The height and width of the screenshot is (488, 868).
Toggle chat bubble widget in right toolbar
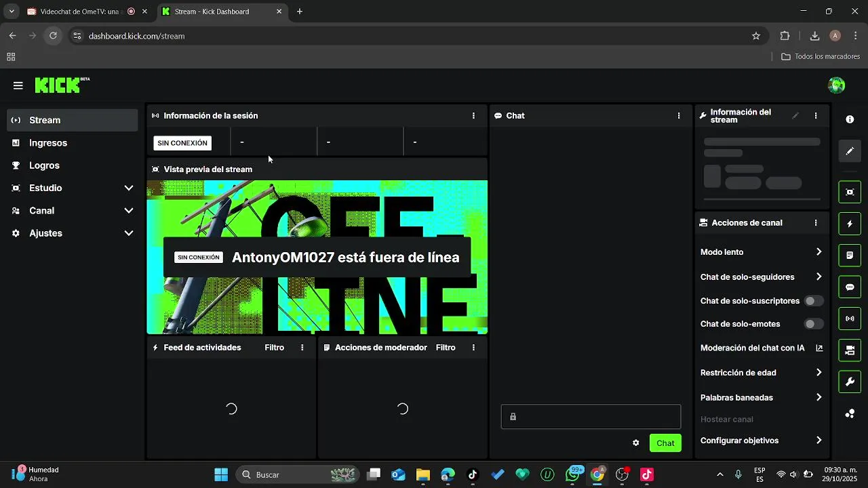point(850,287)
